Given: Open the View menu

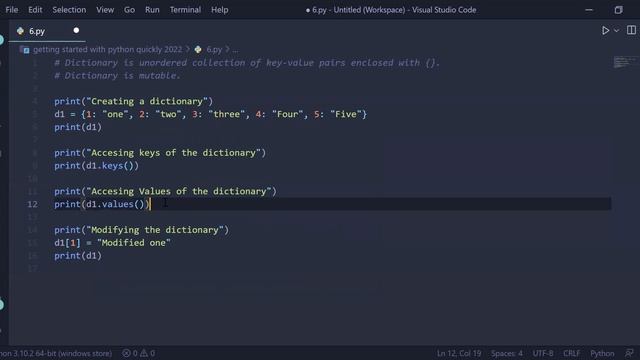Looking at the screenshot, I should coord(105,10).
